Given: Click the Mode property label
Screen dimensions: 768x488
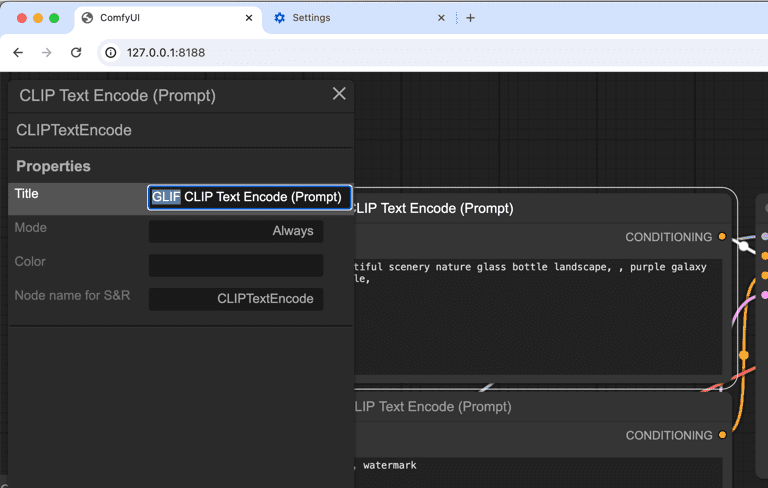Looking at the screenshot, I should pyautogui.click(x=30, y=228).
